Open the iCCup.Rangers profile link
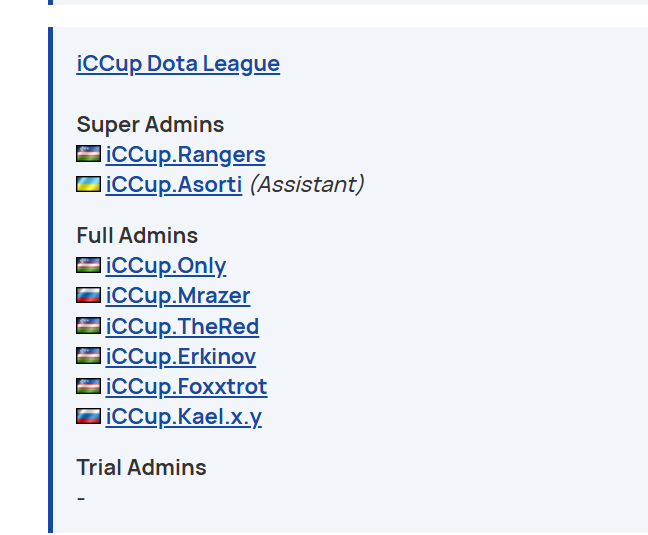648x535 pixels. 185,154
